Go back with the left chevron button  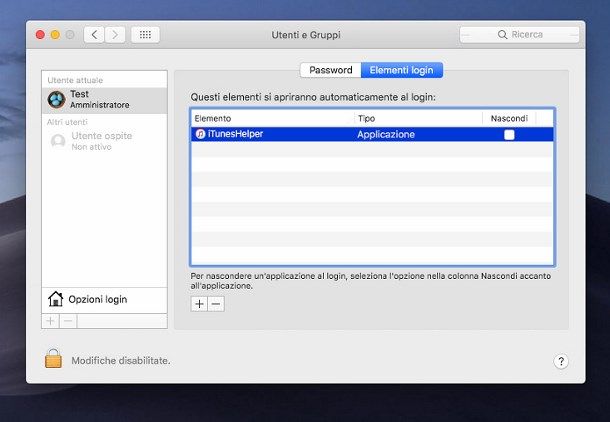94,35
